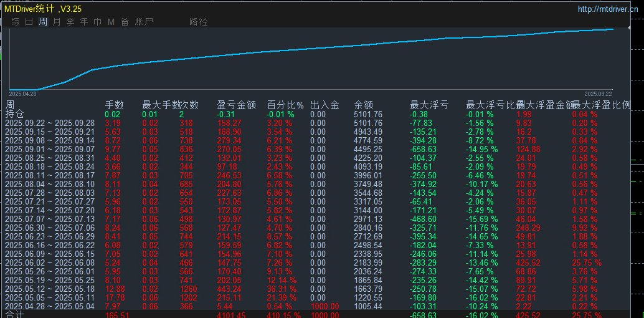Switch to the 综 summary tab
Image resolution: width=644 pixels, height=318 pixels.
[16, 22]
